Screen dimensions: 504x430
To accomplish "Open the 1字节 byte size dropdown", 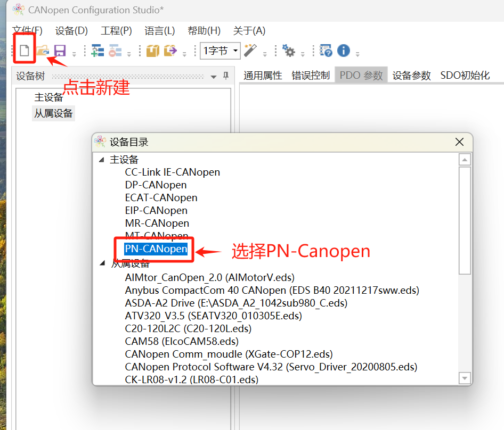I will coord(220,51).
